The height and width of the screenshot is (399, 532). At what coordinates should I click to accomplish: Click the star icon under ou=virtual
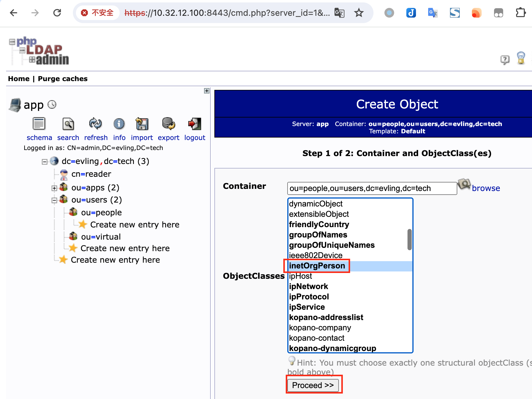point(73,248)
